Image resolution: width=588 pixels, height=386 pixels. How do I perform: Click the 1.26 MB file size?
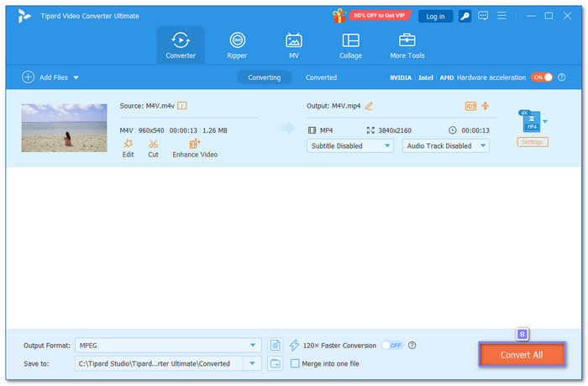[x=215, y=130]
